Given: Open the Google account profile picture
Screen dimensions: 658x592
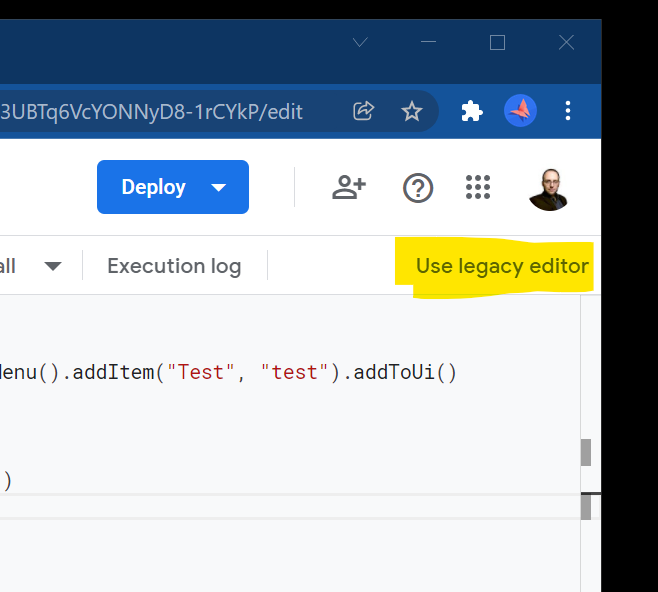Looking at the screenshot, I should coord(548,189).
